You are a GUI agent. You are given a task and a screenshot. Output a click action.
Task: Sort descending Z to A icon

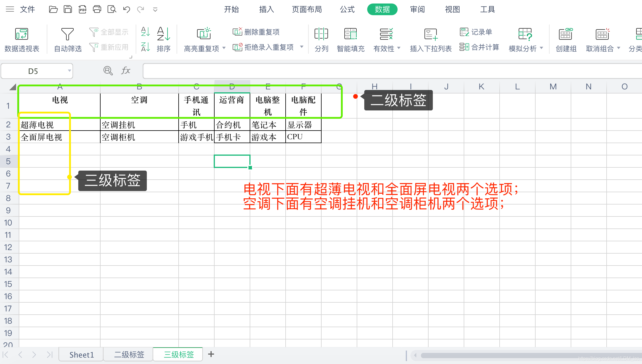145,47
